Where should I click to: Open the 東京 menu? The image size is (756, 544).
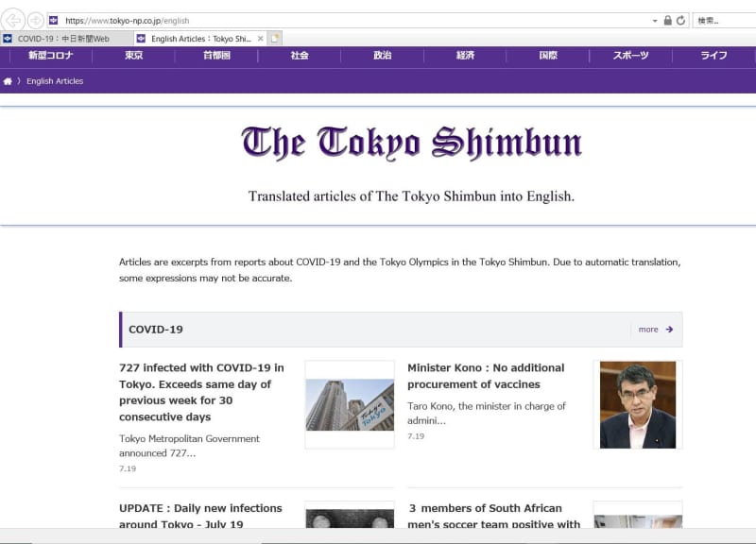tap(133, 56)
